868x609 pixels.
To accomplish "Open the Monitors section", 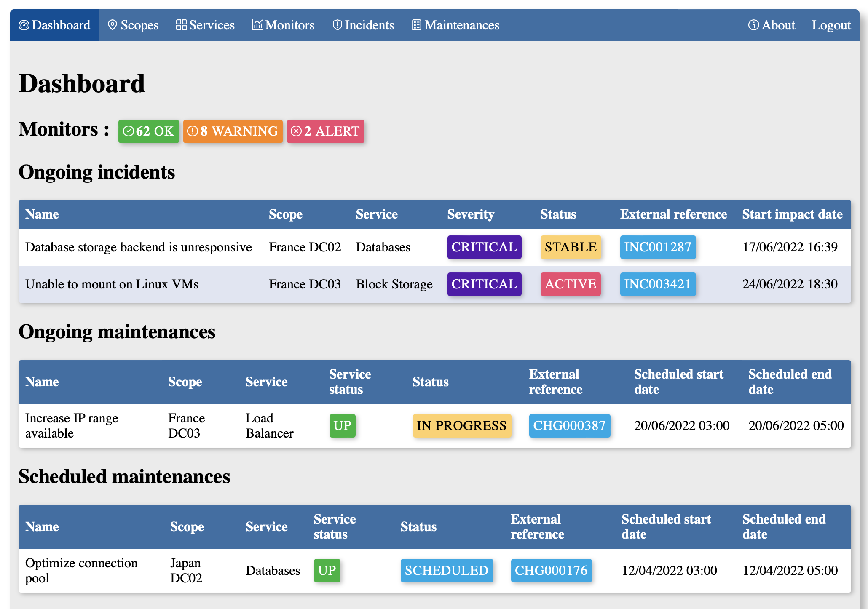I will pyautogui.click(x=283, y=25).
